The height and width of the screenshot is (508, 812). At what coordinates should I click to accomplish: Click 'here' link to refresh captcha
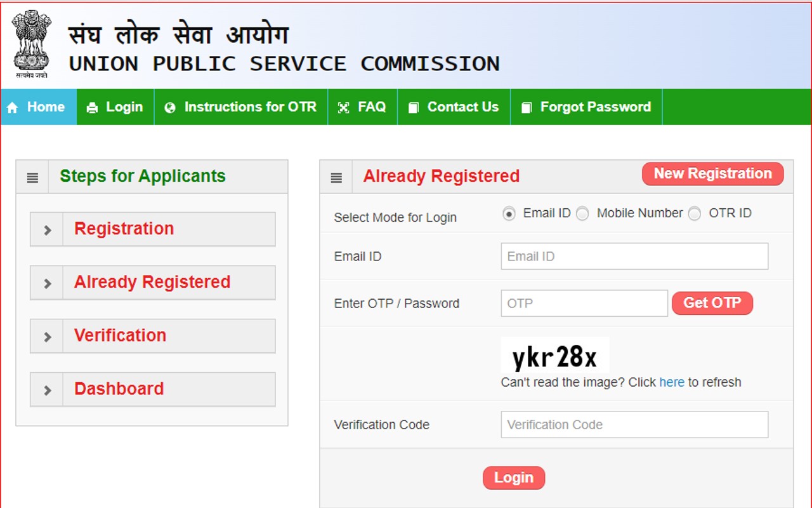[672, 382]
